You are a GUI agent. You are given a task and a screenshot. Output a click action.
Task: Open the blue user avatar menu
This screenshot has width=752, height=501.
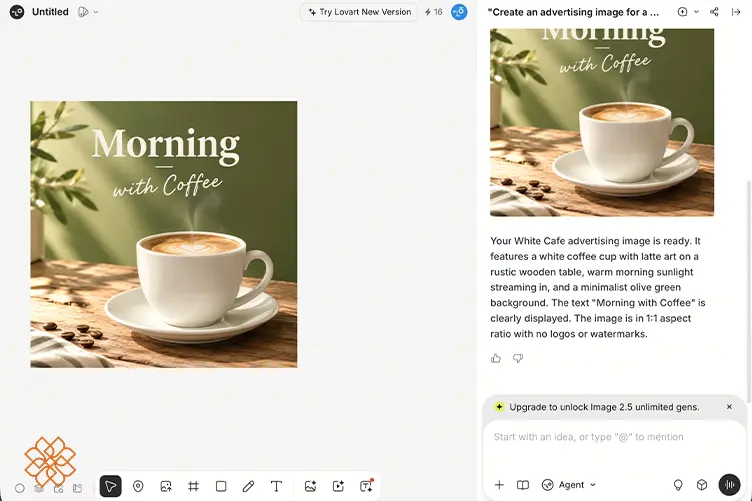[459, 12]
